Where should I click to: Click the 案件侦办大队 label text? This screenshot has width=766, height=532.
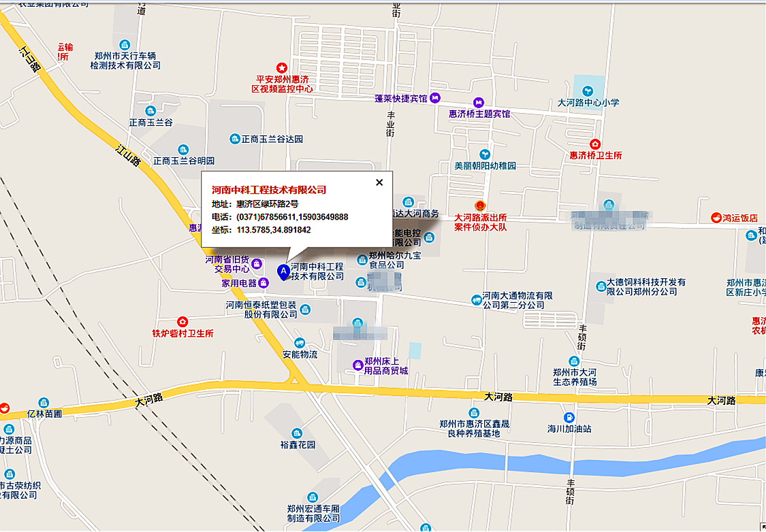coord(481,227)
